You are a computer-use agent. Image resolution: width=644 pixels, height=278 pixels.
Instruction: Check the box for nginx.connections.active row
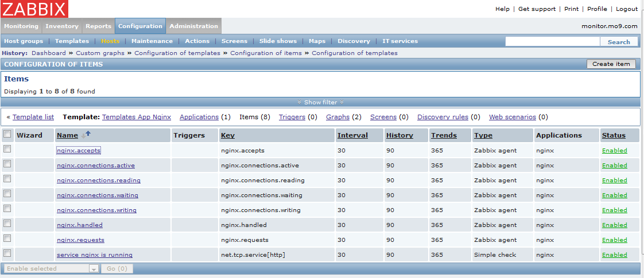(x=7, y=164)
